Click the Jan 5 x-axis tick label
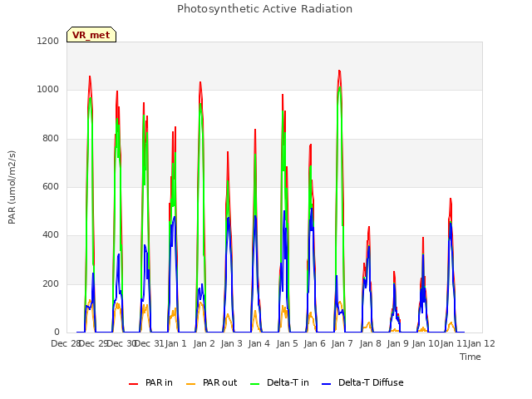 click(x=287, y=343)
